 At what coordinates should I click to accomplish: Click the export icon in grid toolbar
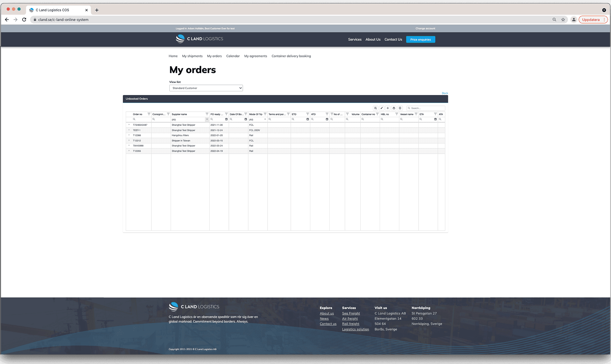tap(394, 108)
